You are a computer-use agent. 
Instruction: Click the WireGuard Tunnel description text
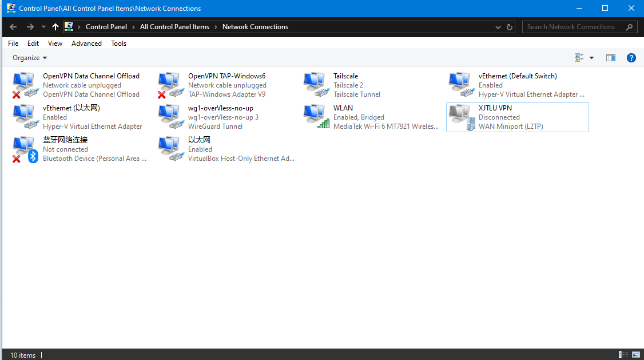click(215, 126)
